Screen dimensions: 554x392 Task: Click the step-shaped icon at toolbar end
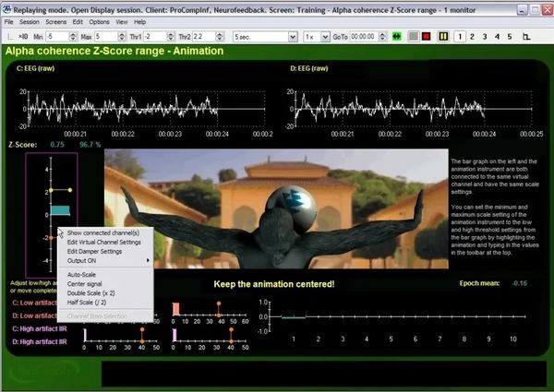[527, 36]
